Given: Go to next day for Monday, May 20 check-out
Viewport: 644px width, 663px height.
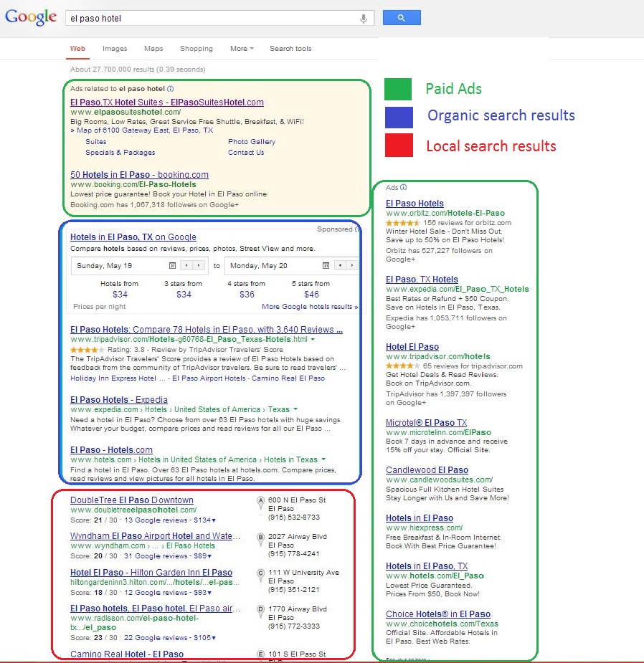Looking at the screenshot, I should point(351,265).
